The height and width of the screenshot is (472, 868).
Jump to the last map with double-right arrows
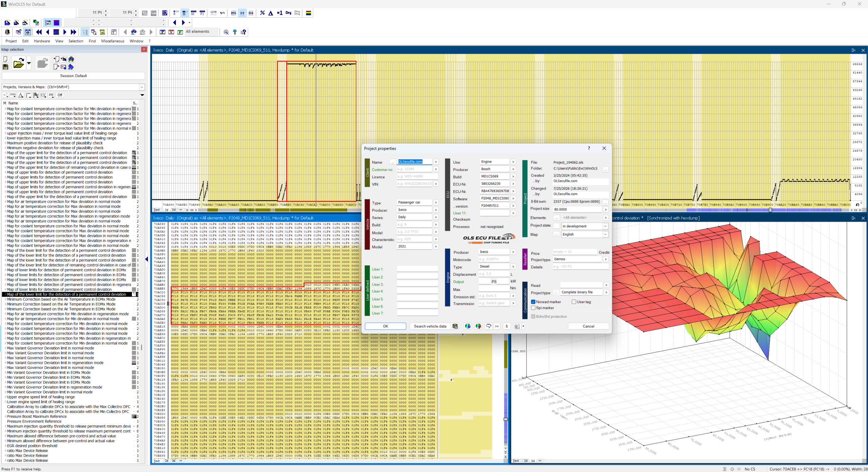click(74, 32)
